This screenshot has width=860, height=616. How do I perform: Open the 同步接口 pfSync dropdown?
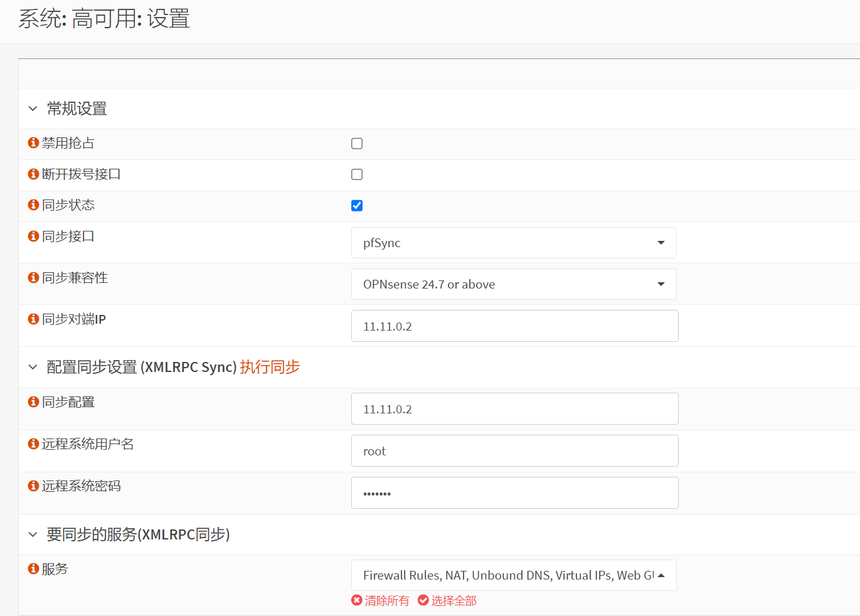tap(513, 243)
